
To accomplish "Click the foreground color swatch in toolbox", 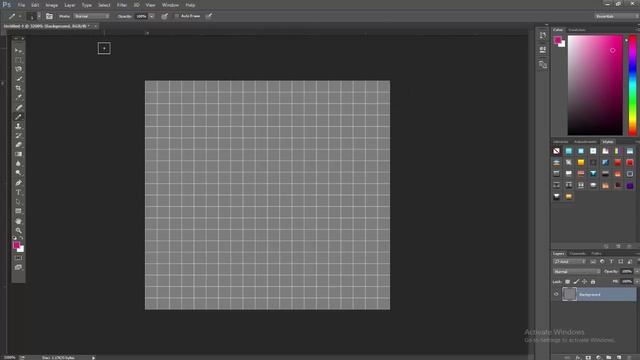I will [x=16, y=245].
